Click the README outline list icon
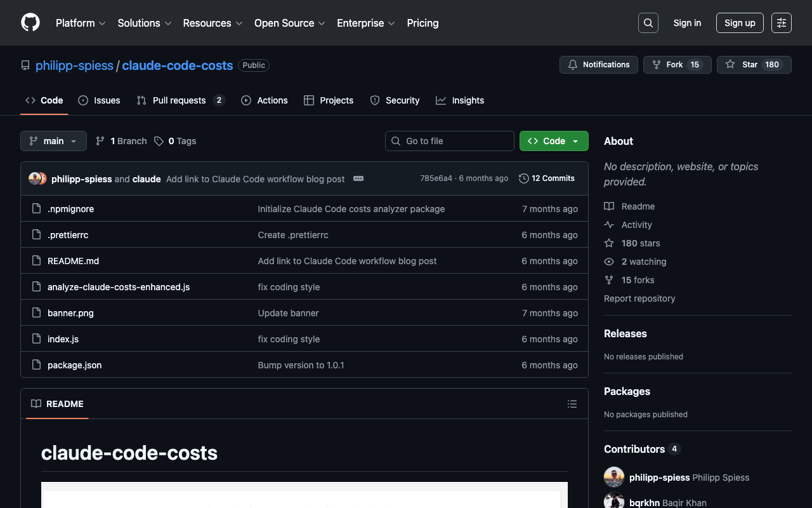The width and height of the screenshot is (812, 508). [572, 404]
